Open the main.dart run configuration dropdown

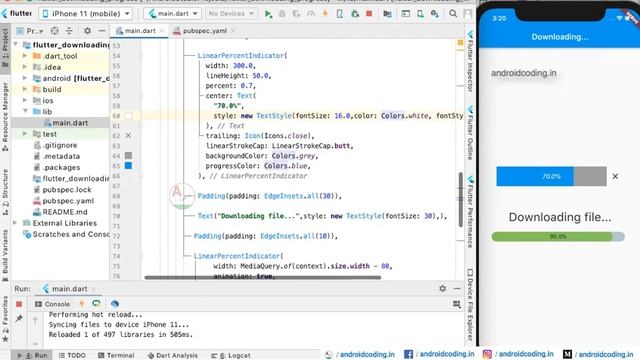(173, 13)
